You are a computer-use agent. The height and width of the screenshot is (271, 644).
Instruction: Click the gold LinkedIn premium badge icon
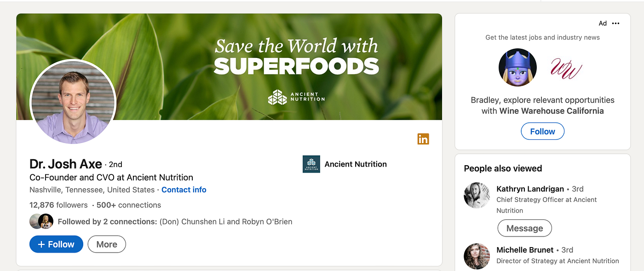point(423,138)
